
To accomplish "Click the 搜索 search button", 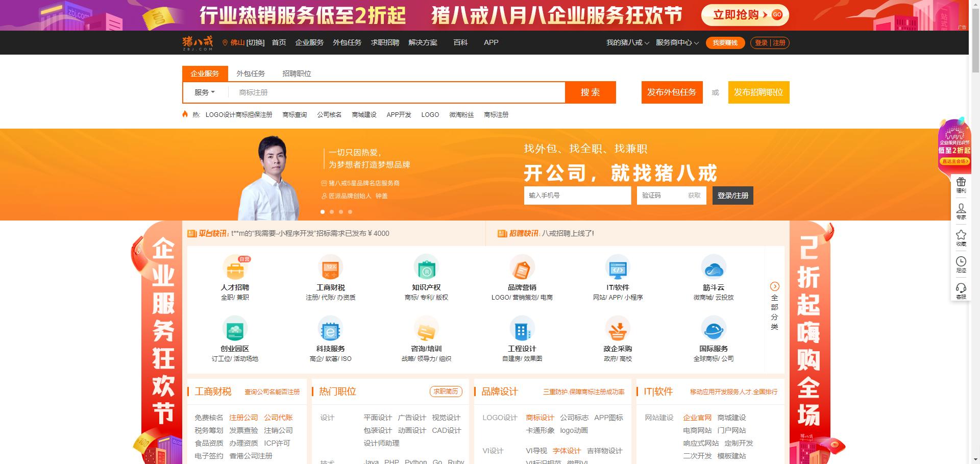I will tap(591, 92).
